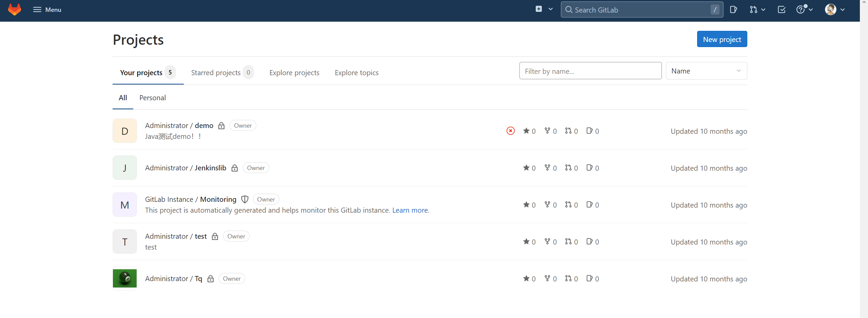Image resolution: width=868 pixels, height=318 pixels.
Task: Click the issues icon for Tq
Action: click(590, 278)
